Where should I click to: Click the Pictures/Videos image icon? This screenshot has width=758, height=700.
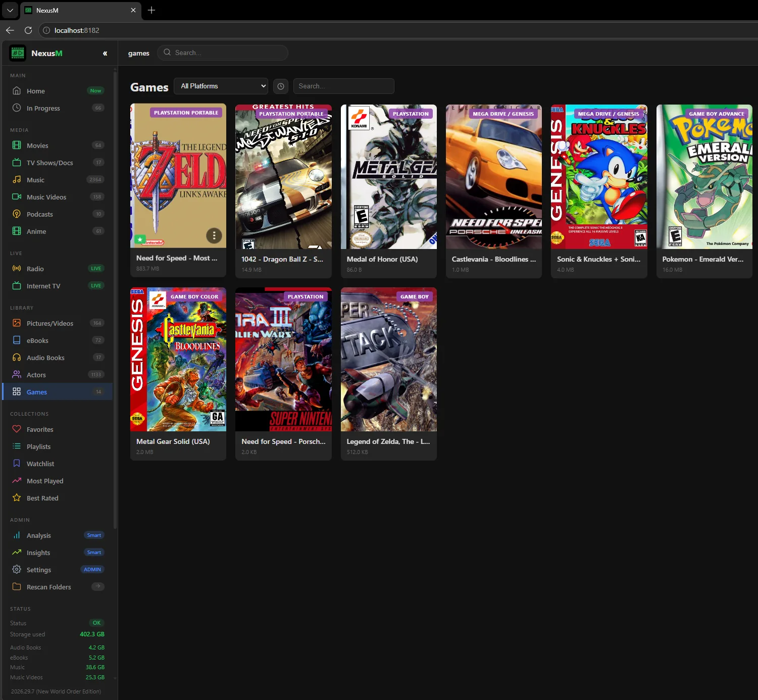[x=17, y=323]
